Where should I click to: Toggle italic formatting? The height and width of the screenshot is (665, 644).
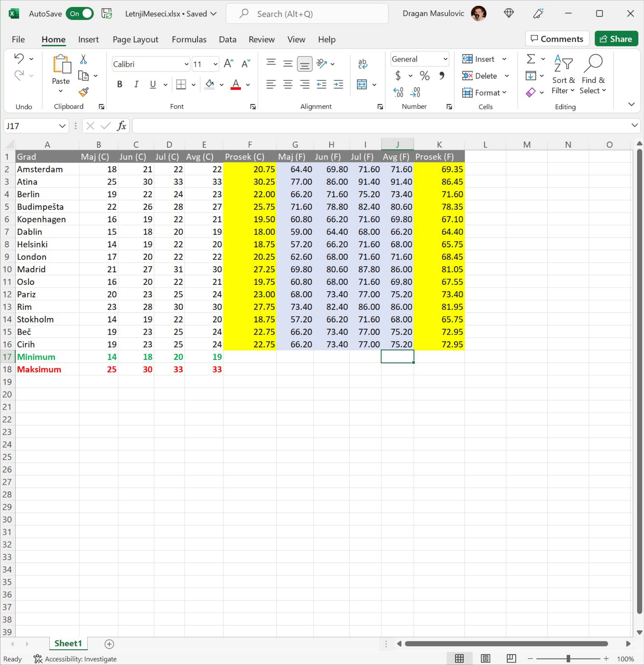136,85
